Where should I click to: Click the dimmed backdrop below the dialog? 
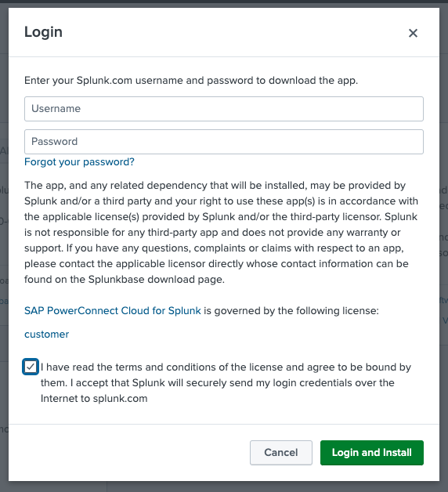coord(224,487)
